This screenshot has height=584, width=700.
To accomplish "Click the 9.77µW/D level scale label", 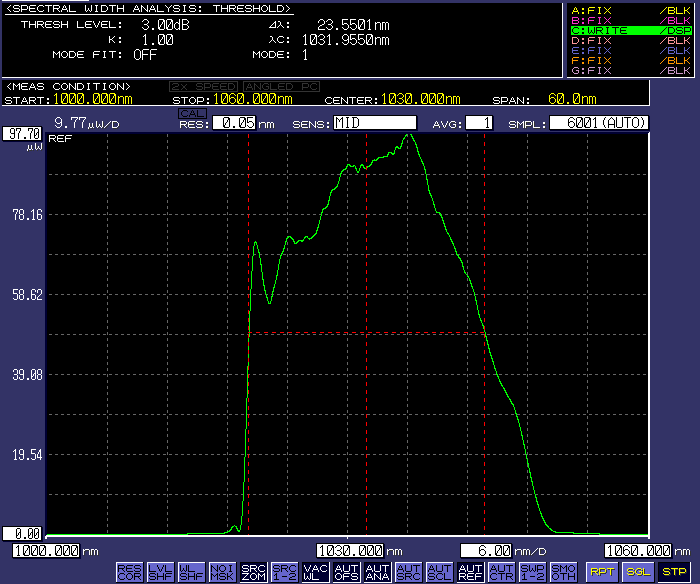I will click(x=87, y=123).
